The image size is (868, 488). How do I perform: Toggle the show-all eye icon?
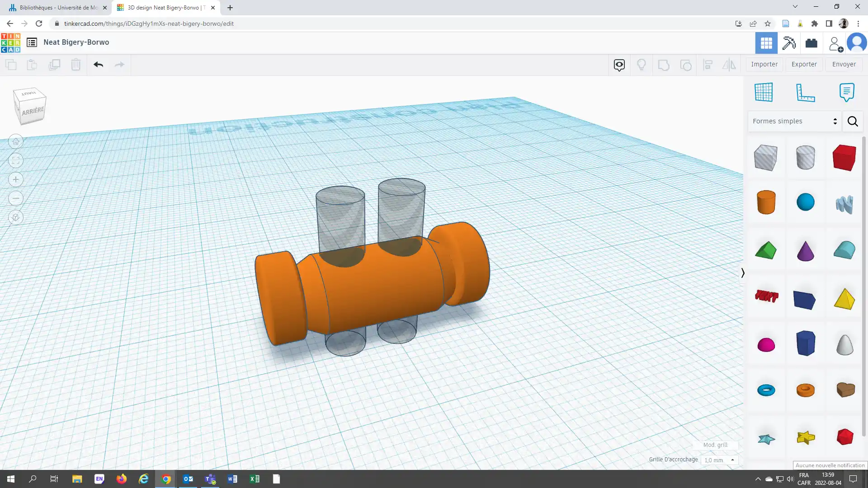(x=619, y=65)
